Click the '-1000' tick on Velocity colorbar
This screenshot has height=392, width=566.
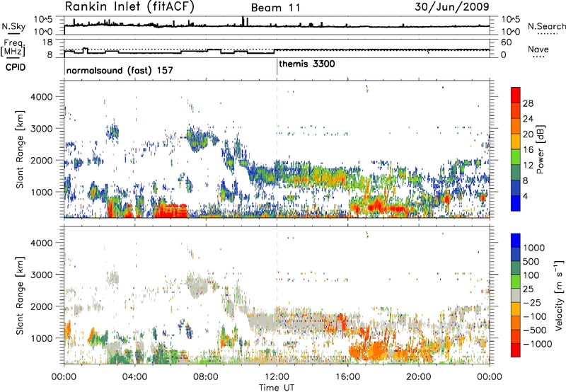pos(537,344)
